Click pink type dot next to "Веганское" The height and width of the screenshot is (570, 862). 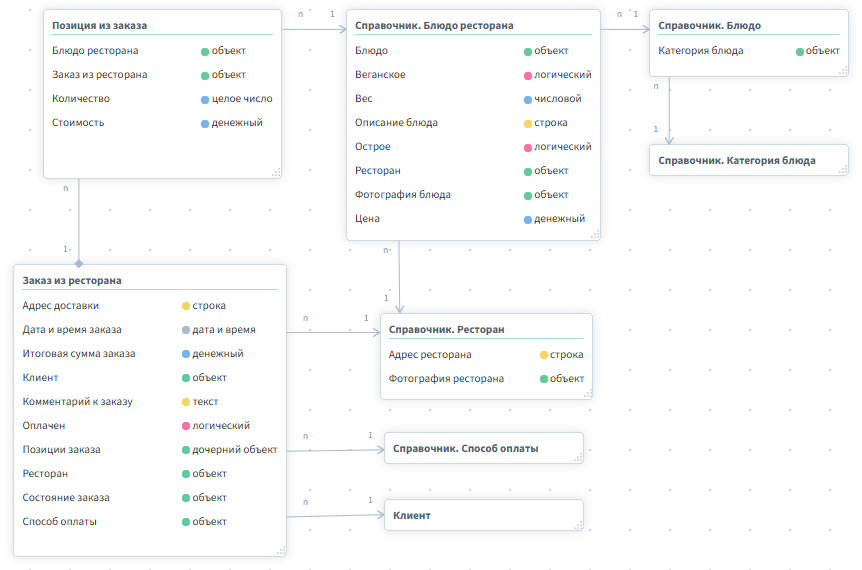(528, 75)
